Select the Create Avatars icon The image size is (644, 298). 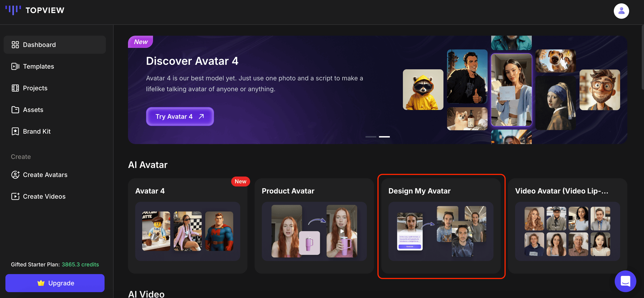pos(15,175)
